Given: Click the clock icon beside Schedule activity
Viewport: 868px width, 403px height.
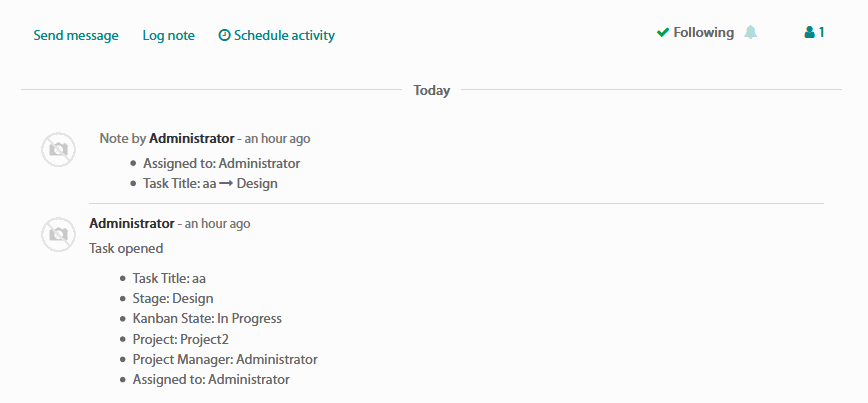Looking at the screenshot, I should (224, 36).
